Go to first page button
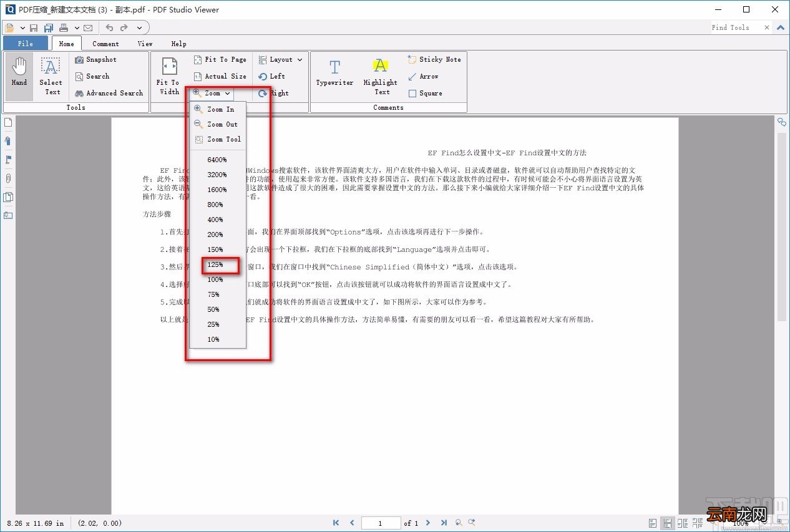This screenshot has width=790, height=532. pyautogui.click(x=336, y=523)
